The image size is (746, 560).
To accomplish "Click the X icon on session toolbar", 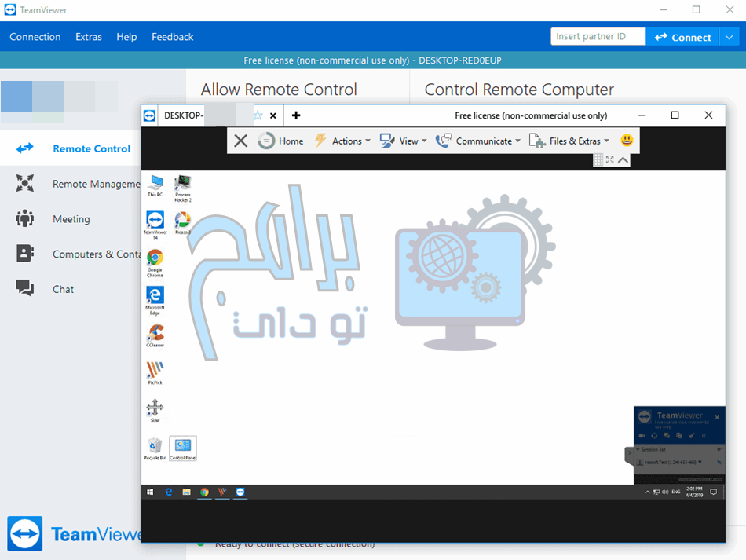I will click(x=241, y=141).
